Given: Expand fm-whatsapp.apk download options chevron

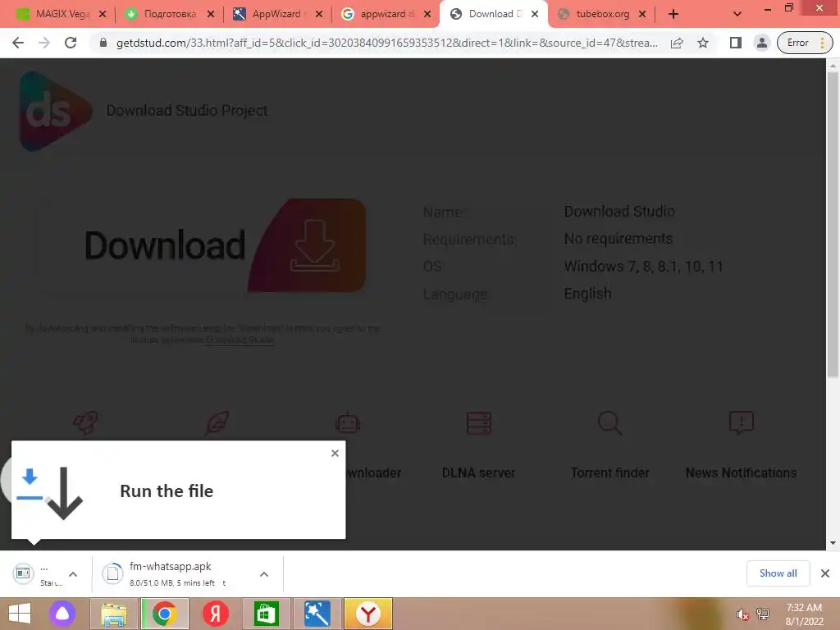Looking at the screenshot, I should point(264,574).
